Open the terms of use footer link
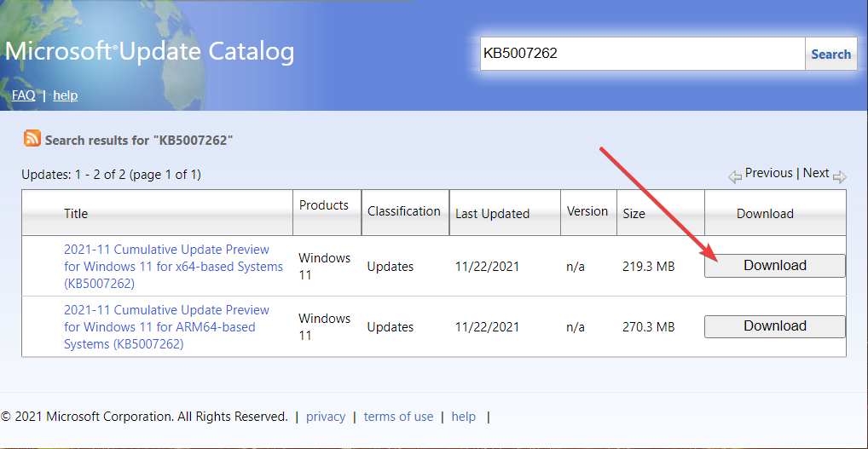 point(398,417)
